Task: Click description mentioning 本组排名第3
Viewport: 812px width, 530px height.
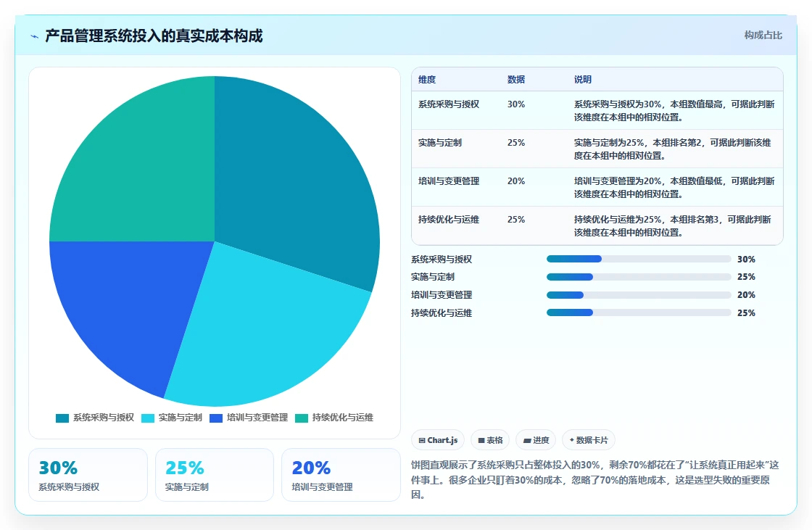Action: coord(673,226)
